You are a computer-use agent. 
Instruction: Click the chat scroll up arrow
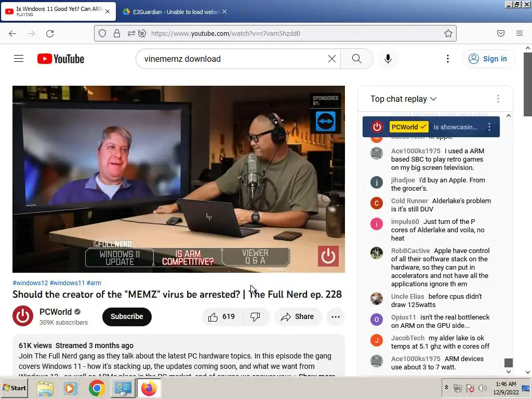point(508,116)
